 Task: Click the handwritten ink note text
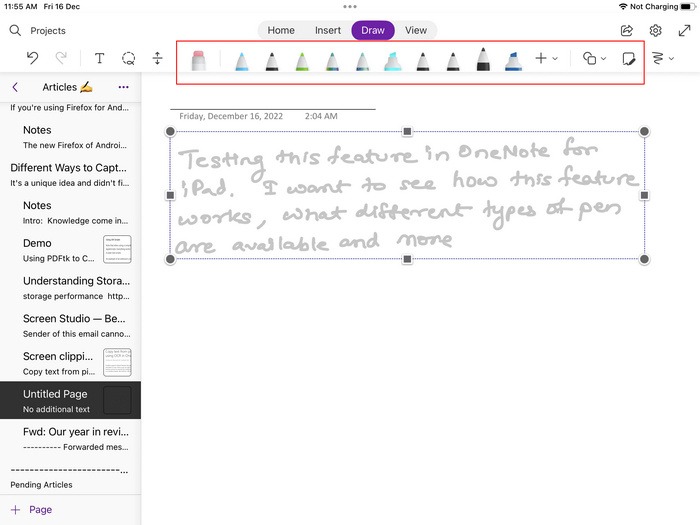click(x=407, y=196)
